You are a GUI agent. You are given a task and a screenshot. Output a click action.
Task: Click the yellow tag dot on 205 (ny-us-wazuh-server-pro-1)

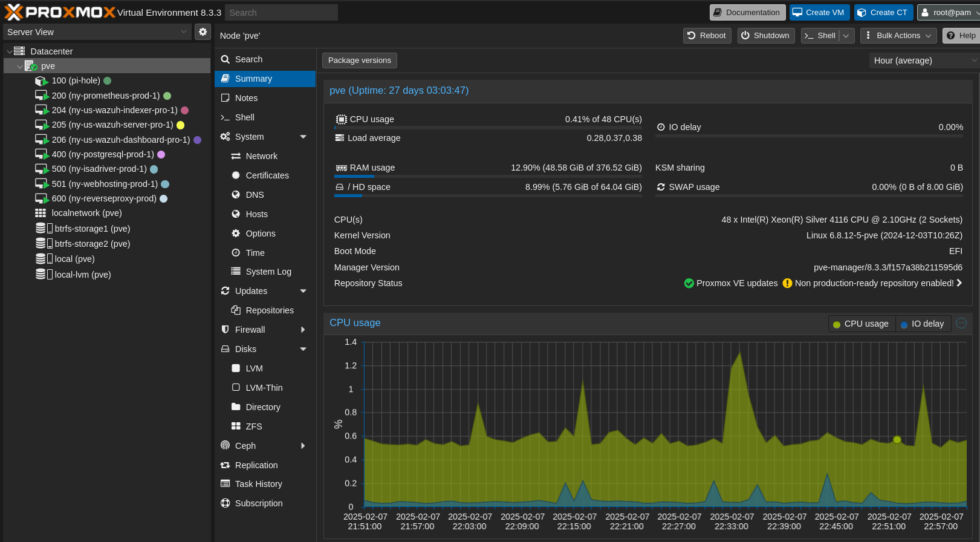click(180, 125)
